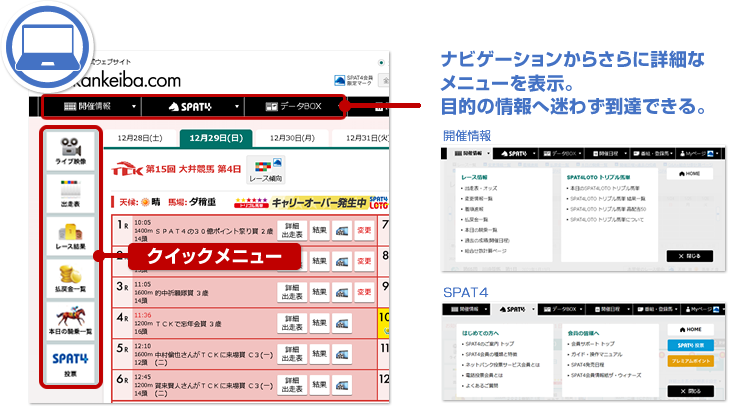Open the SPAT4 投票 quick menu icon
This screenshot has height=410, width=730.
point(70,363)
